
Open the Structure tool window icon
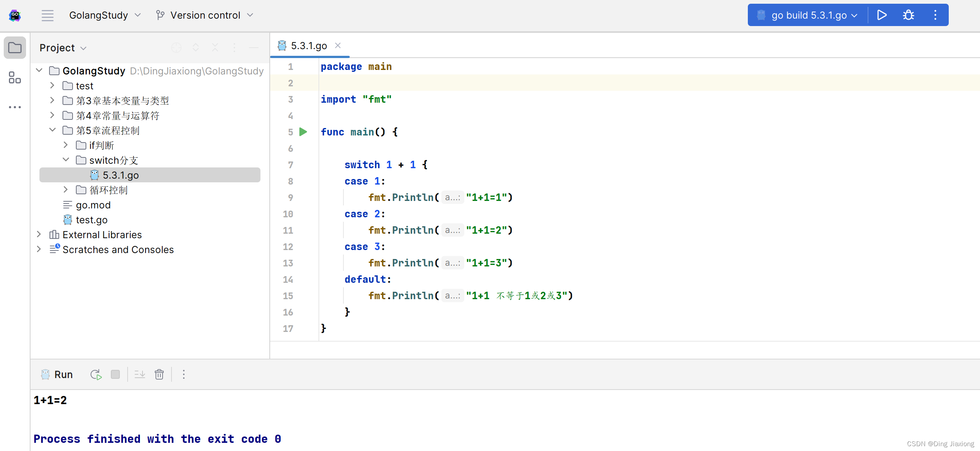pyautogui.click(x=15, y=78)
